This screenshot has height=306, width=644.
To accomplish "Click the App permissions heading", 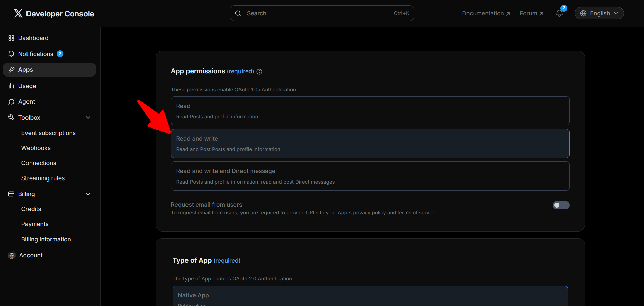I will (x=198, y=71).
